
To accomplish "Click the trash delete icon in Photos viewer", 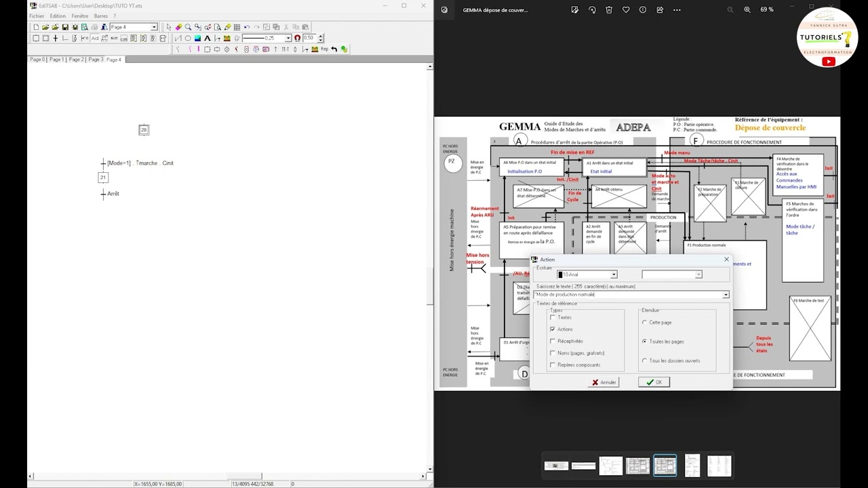I will (x=609, y=9).
